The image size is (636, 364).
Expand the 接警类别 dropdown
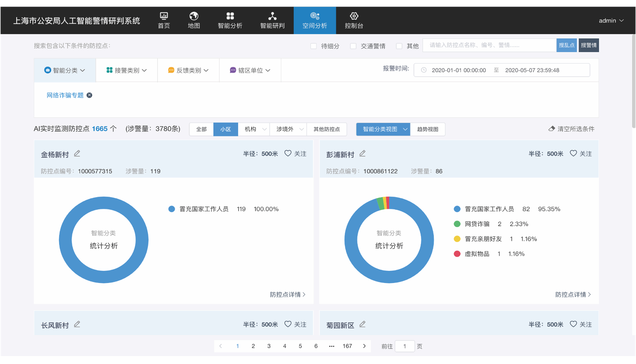[x=126, y=70]
